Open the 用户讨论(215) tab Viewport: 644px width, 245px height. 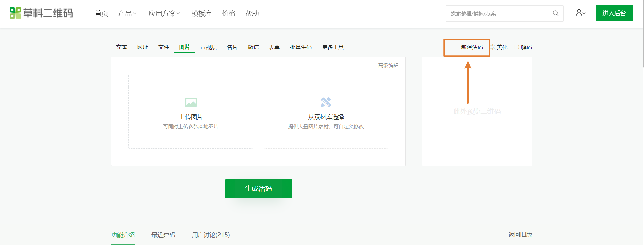211,235
